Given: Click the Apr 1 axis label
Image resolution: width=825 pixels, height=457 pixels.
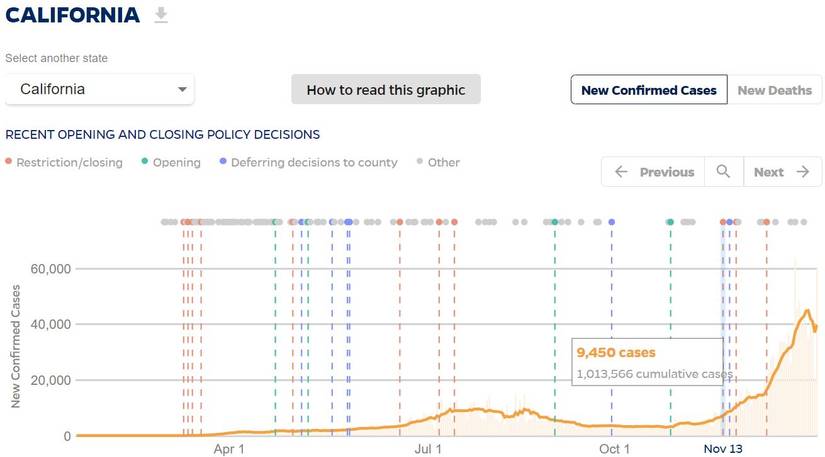Looking at the screenshot, I should point(229,450).
